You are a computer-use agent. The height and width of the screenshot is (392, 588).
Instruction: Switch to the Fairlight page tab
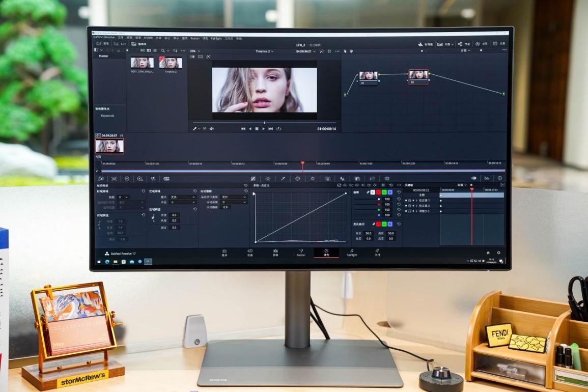point(352,253)
